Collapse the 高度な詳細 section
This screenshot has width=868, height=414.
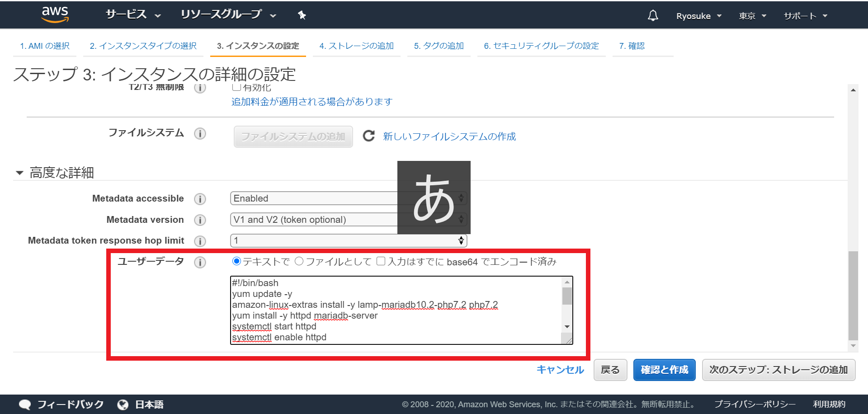tap(54, 173)
